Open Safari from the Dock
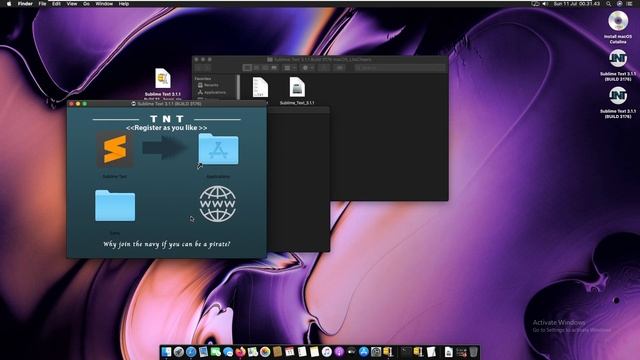The height and width of the screenshot is (360, 640). point(191,351)
